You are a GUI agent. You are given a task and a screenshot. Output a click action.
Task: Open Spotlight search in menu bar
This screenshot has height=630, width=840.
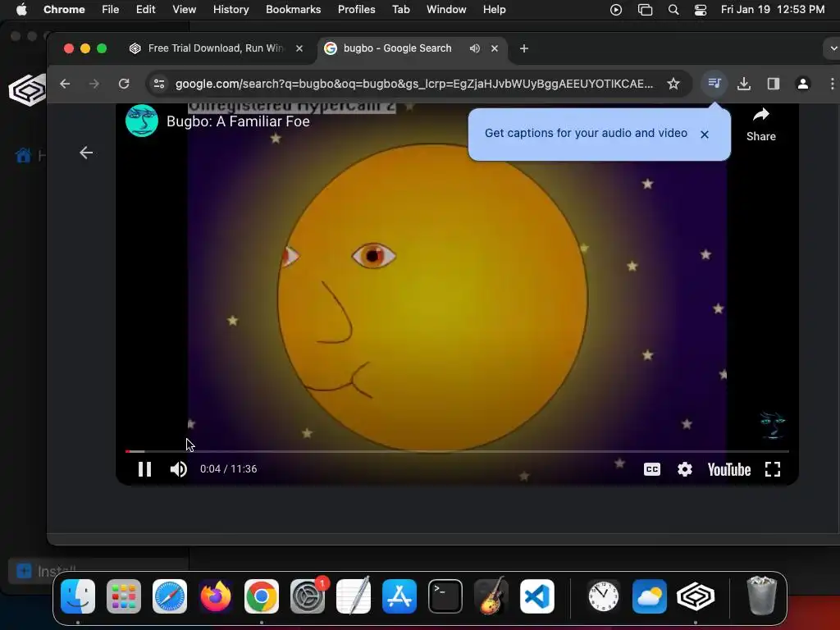coord(673,10)
